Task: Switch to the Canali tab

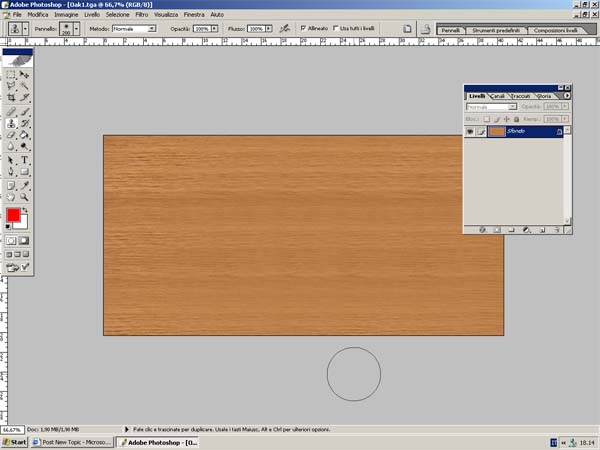Action: tap(497, 96)
